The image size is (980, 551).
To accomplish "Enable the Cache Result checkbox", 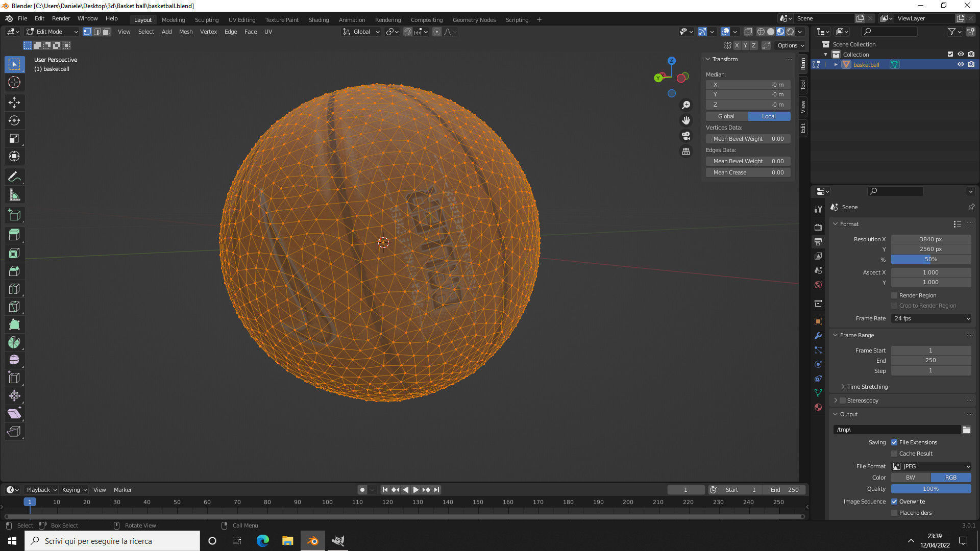I will coord(894,454).
